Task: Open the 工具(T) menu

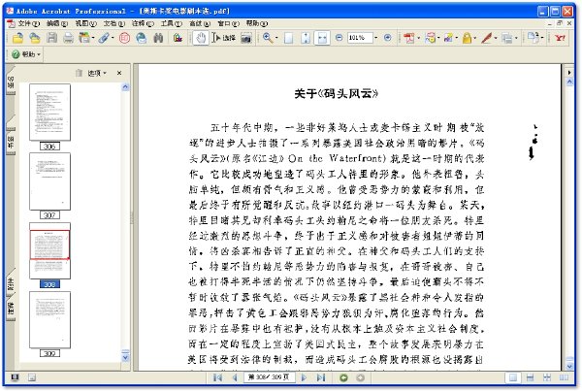Action: pos(171,23)
